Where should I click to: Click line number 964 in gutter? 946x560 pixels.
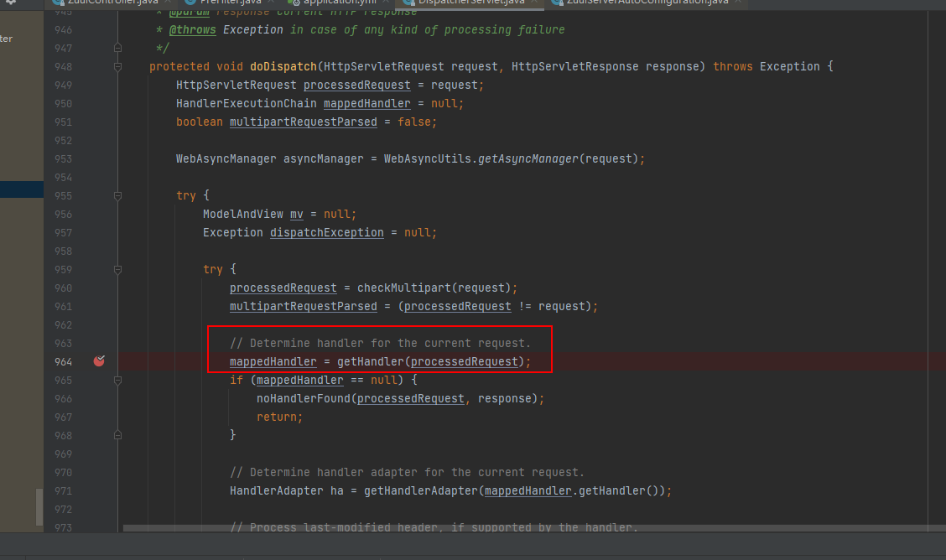pyautogui.click(x=64, y=361)
